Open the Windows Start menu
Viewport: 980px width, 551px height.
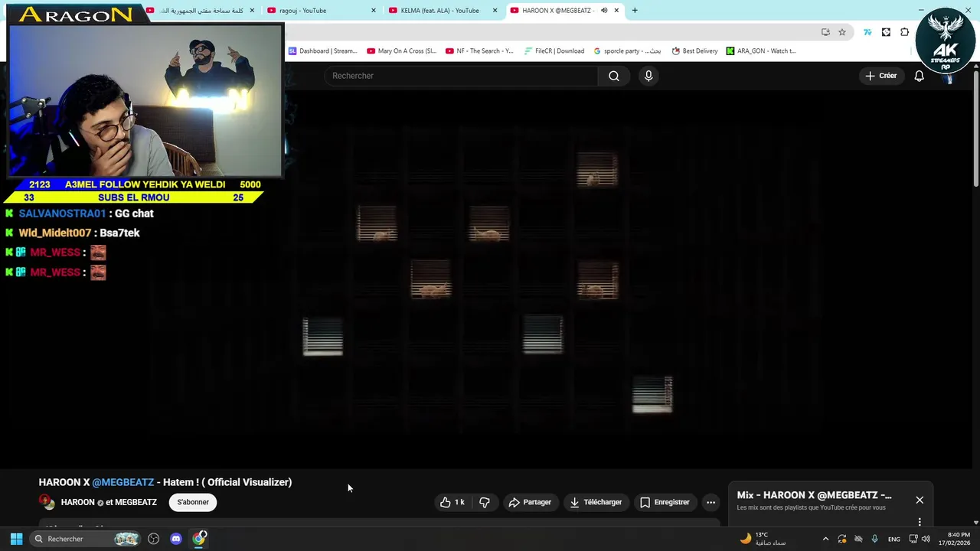pos(16,539)
